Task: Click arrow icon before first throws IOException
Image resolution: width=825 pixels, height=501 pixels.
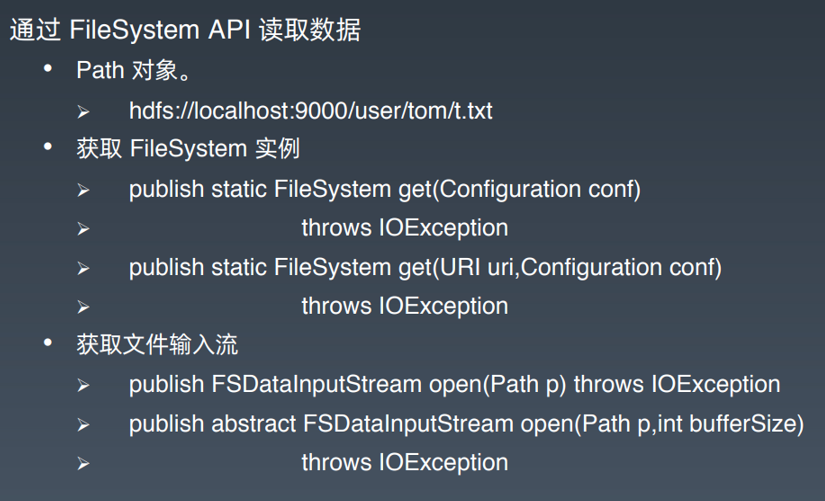Action: pyautogui.click(x=83, y=229)
